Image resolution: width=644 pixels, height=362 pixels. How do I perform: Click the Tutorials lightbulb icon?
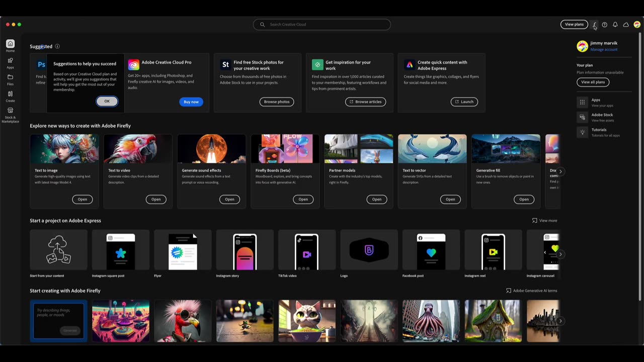coord(582,132)
